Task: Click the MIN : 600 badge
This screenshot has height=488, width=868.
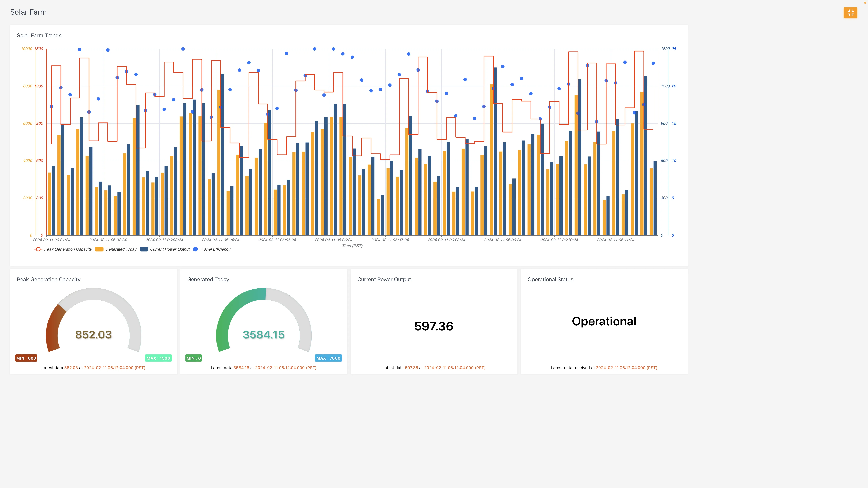Action: 26,358
